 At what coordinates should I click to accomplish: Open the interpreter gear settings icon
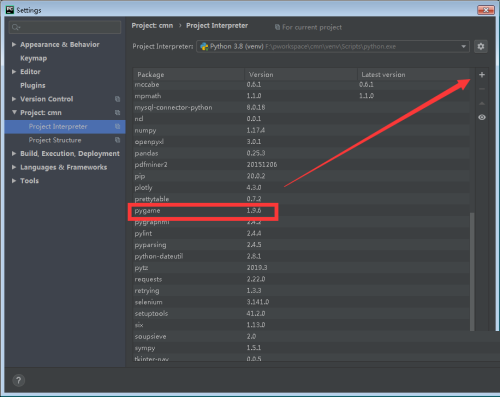(x=481, y=46)
